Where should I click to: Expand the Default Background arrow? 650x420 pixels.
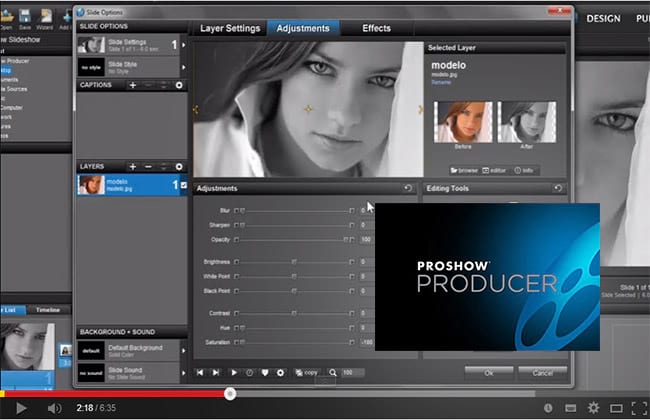pyautogui.click(x=184, y=351)
